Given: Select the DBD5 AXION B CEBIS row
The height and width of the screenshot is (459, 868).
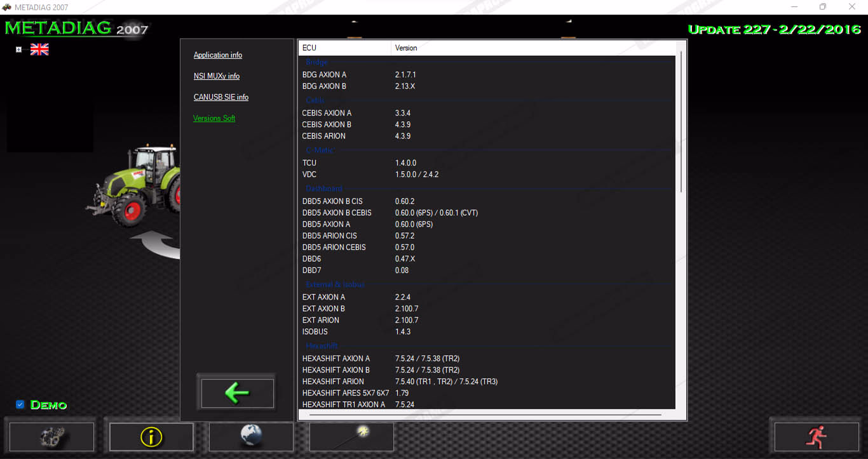Looking at the screenshot, I should pyautogui.click(x=487, y=213).
